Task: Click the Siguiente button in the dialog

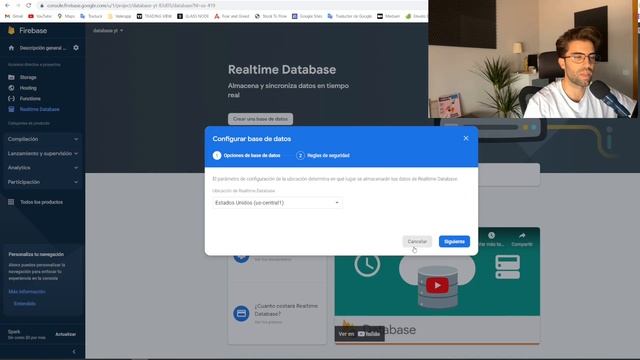Action: coord(454,242)
